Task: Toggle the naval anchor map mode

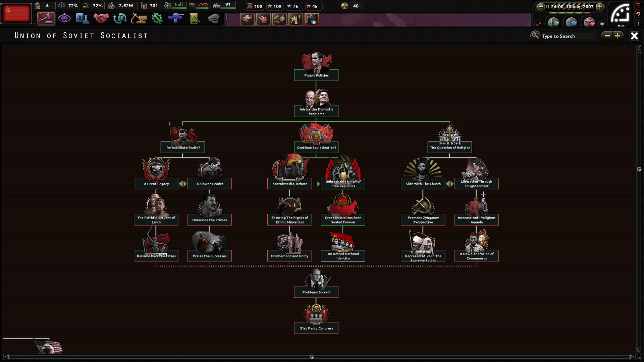Action: tap(571, 23)
